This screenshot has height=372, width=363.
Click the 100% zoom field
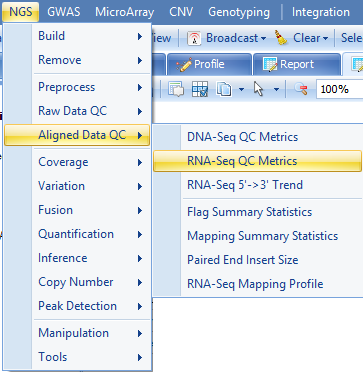(x=339, y=89)
